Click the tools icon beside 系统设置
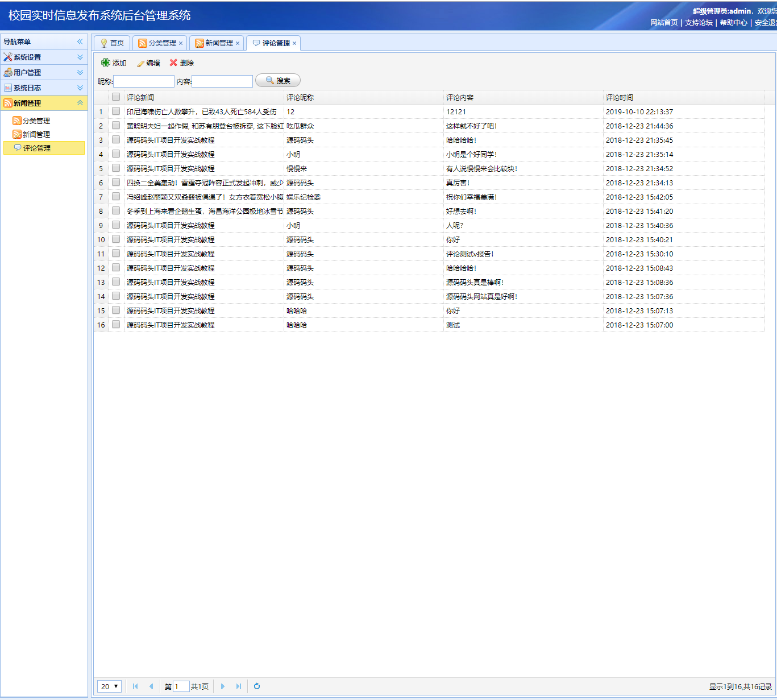The width and height of the screenshot is (777, 700). pos(8,57)
